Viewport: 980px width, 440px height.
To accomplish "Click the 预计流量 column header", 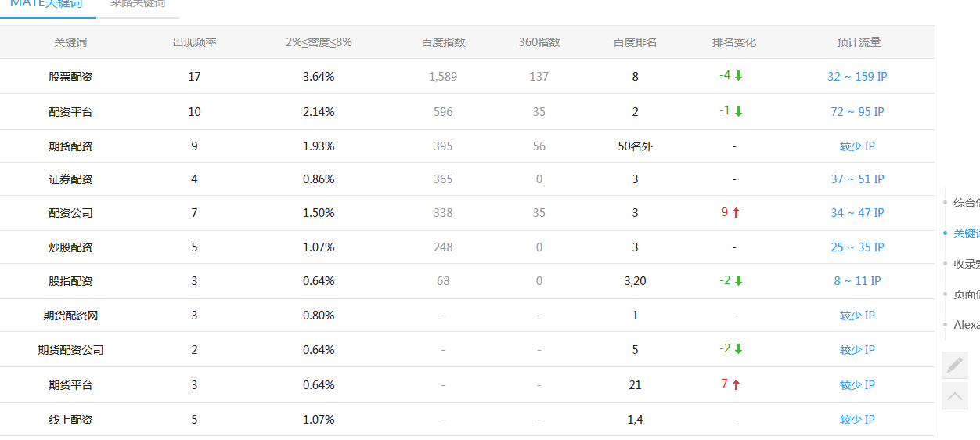I will point(859,42).
